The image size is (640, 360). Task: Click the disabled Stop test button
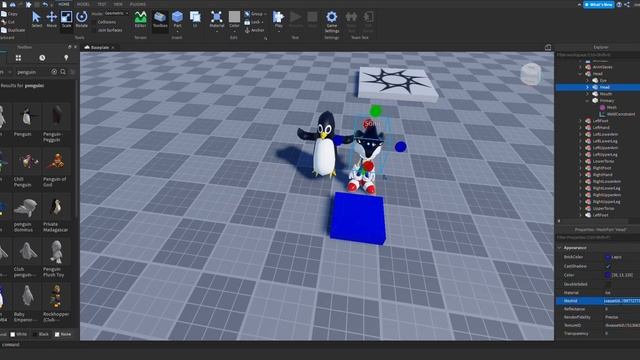tap(312, 19)
